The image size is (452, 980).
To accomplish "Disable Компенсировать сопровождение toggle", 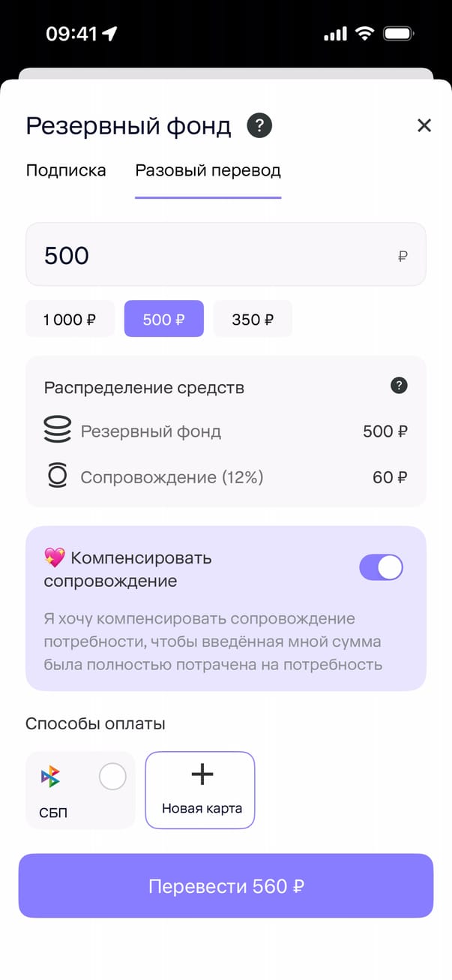I will [x=381, y=568].
